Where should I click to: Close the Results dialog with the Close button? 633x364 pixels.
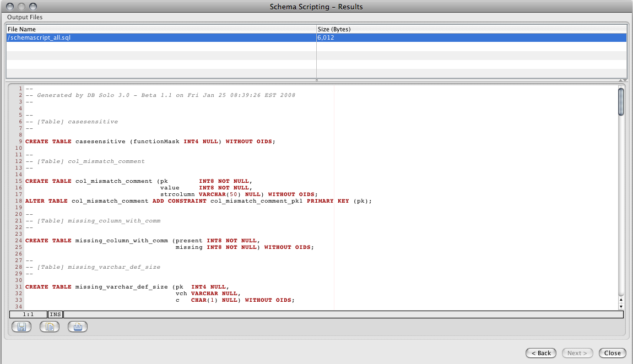click(613, 353)
